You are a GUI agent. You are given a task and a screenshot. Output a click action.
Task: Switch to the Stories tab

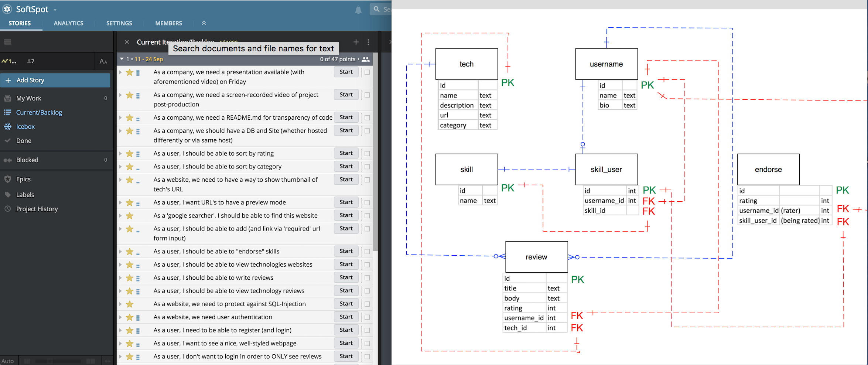[20, 23]
